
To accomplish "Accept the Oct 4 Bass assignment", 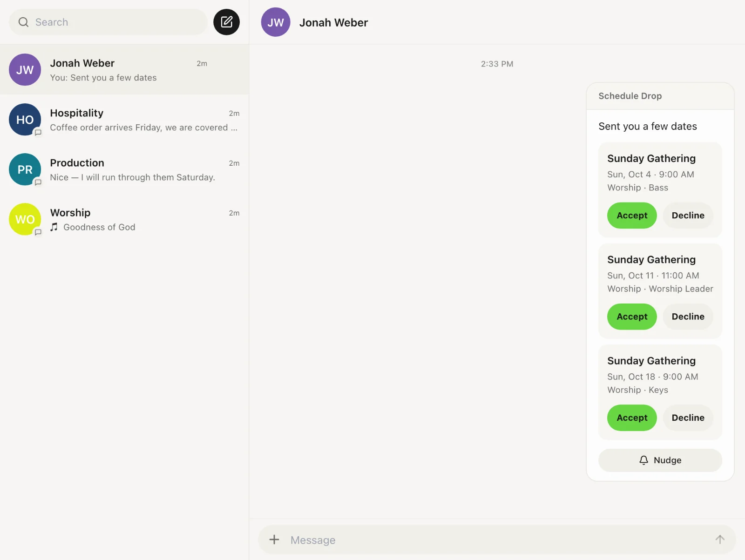I will click(632, 216).
